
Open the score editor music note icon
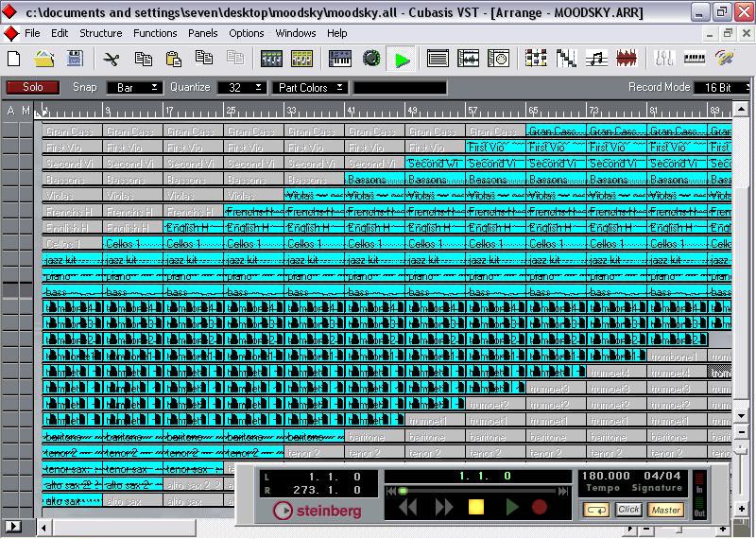[x=596, y=59]
